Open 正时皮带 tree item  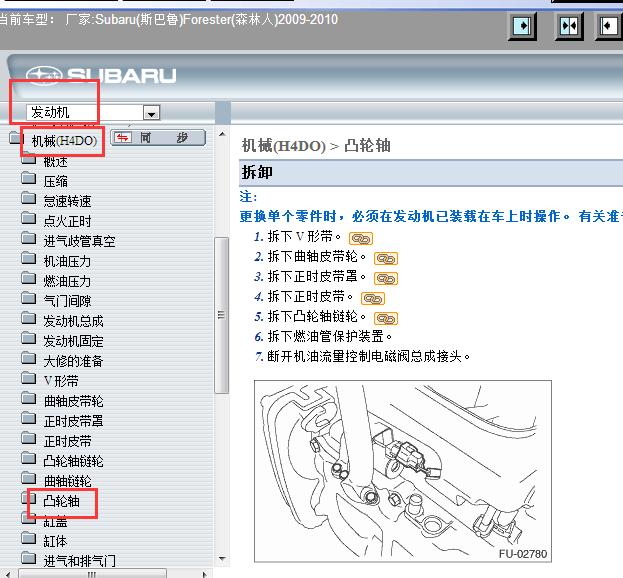(x=68, y=441)
